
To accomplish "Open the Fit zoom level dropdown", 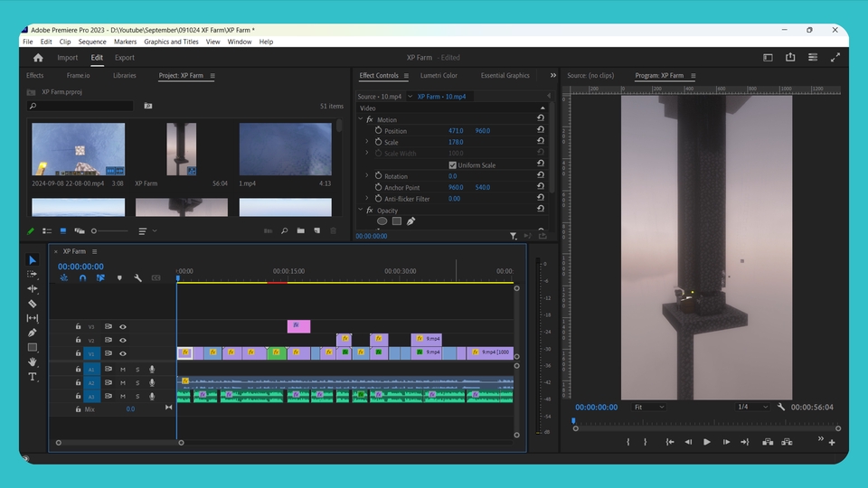I will pyautogui.click(x=649, y=407).
